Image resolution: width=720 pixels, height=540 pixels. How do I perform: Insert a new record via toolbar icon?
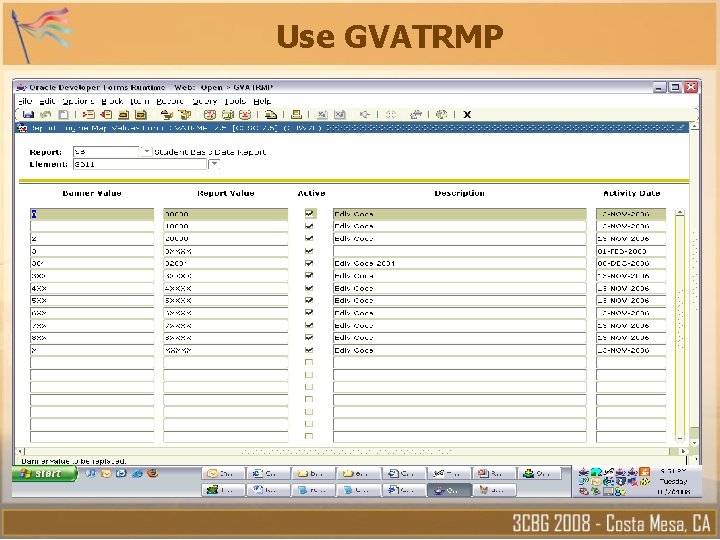click(x=88, y=114)
